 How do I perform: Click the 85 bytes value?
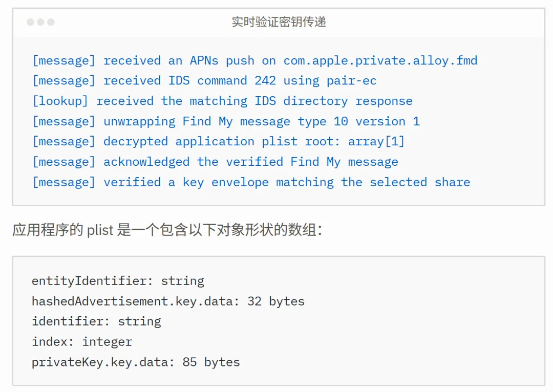pyautogui.click(x=211, y=362)
